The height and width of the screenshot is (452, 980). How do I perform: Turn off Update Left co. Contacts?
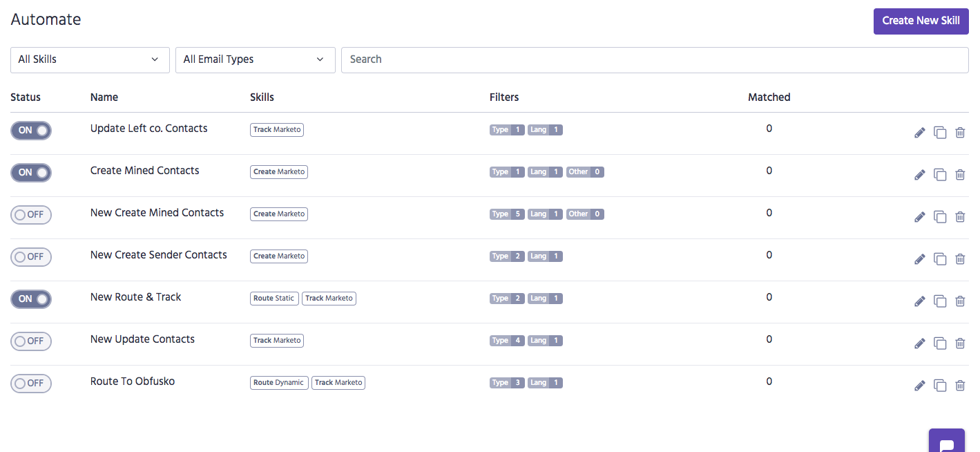[31, 130]
